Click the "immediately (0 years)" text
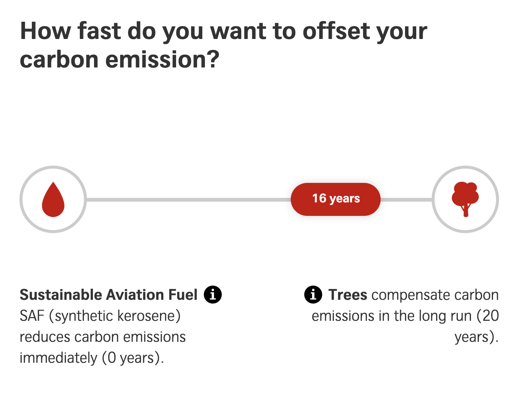The height and width of the screenshot is (410, 532). pos(92,358)
